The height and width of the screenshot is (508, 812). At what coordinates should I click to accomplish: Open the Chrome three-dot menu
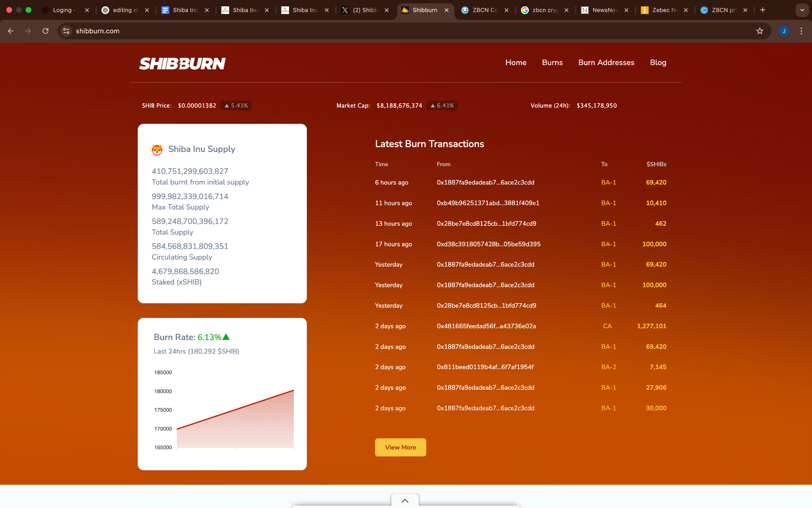801,31
